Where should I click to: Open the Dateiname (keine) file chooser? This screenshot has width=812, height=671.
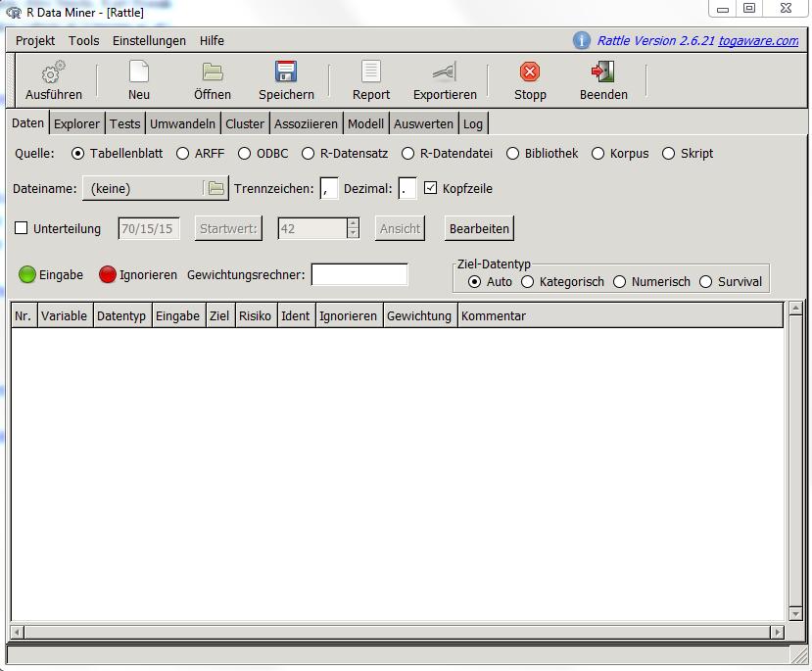click(155, 188)
